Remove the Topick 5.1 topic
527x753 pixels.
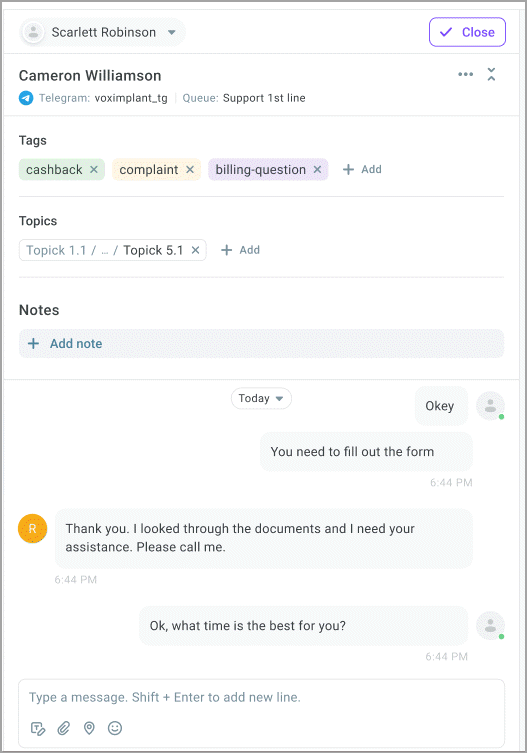195,250
